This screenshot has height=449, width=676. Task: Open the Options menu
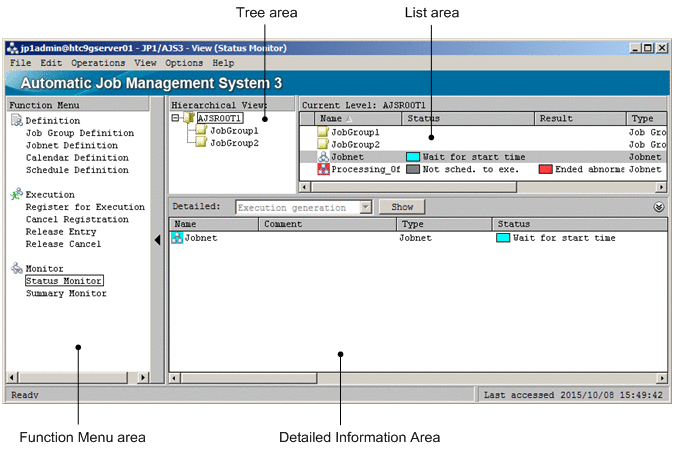[184, 63]
